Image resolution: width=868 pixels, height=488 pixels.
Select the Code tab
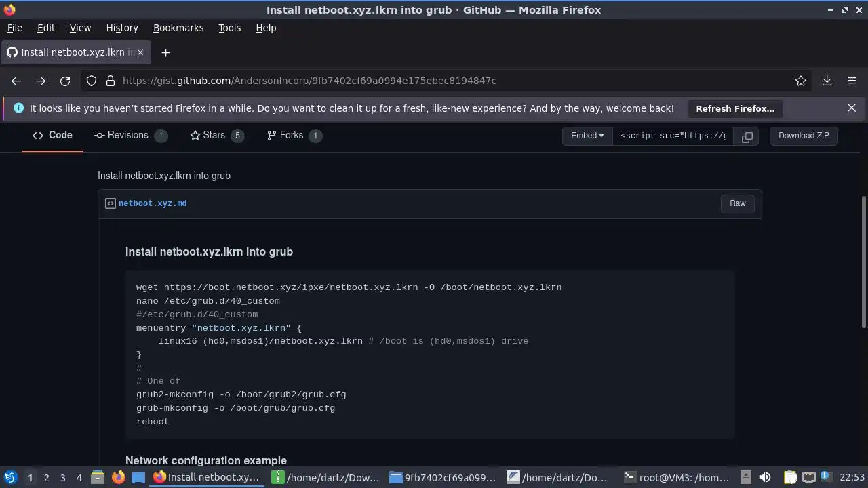(52, 136)
